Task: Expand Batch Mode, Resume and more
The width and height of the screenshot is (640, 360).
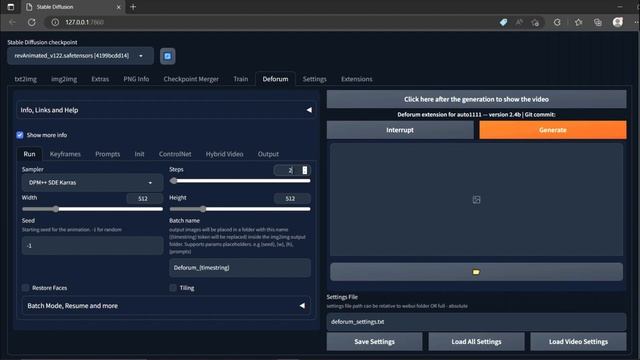Action: point(165,306)
